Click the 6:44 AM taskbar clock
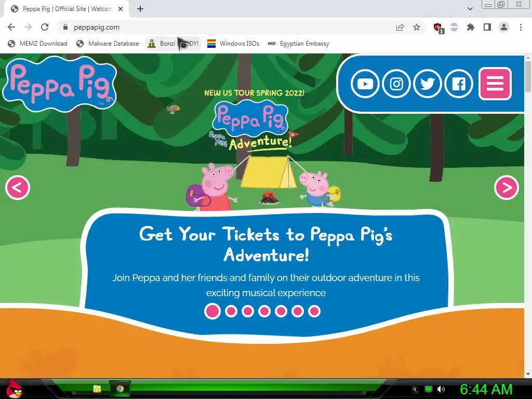 (x=486, y=390)
